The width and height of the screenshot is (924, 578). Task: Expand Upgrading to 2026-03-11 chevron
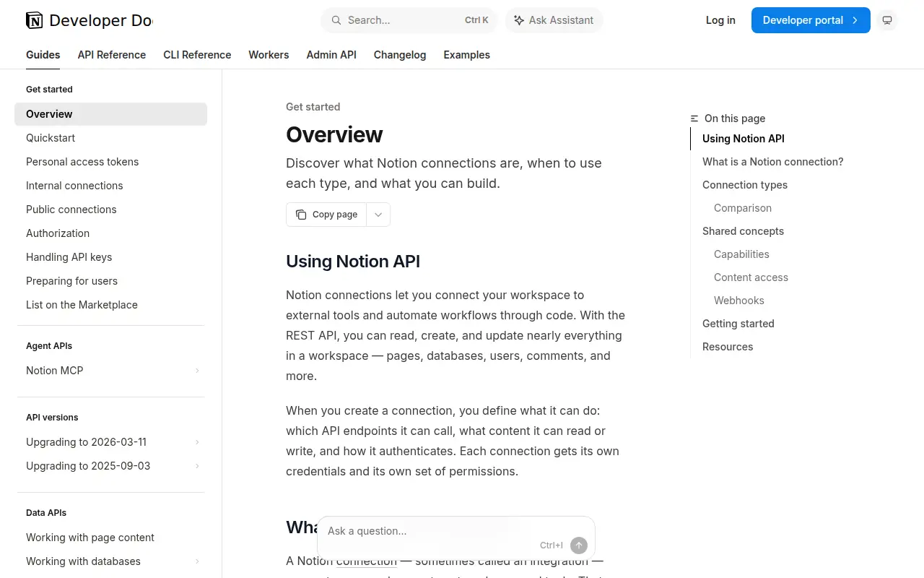click(197, 442)
